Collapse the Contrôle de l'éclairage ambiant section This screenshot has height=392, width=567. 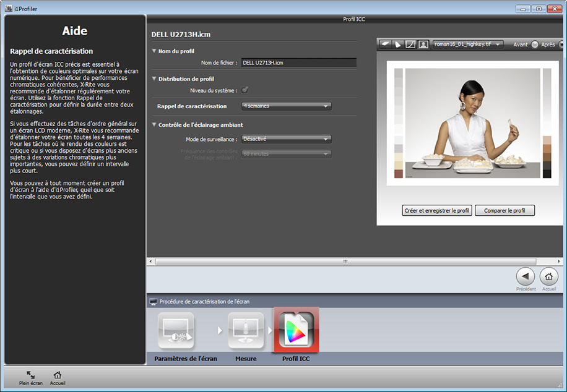point(154,125)
